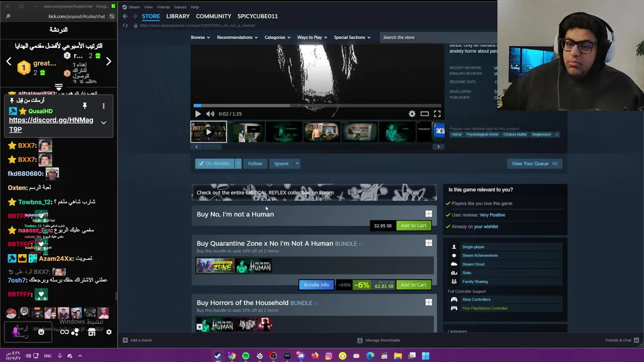The height and width of the screenshot is (362, 644).
Task: Open the discord.gg invite link in chat
Action: tap(51, 125)
